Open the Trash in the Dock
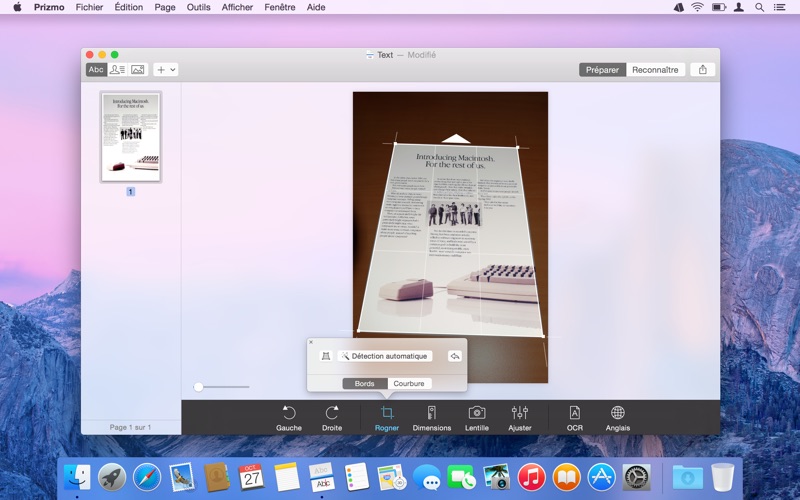 (722, 478)
